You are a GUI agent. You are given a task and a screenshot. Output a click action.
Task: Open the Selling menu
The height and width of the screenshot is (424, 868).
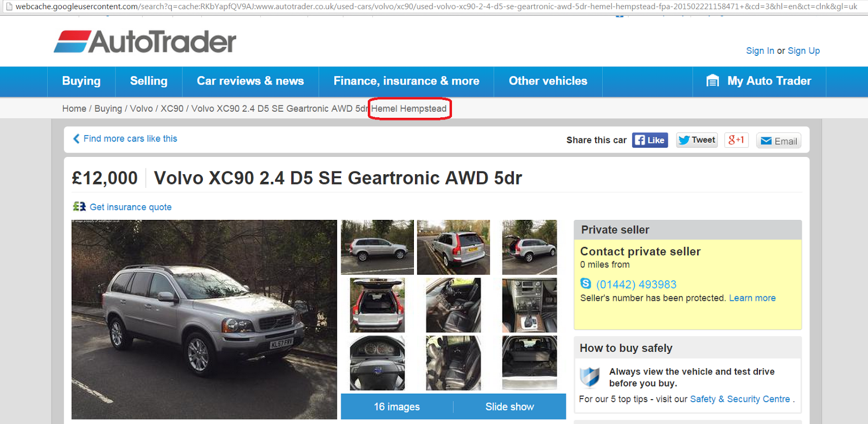click(x=149, y=81)
